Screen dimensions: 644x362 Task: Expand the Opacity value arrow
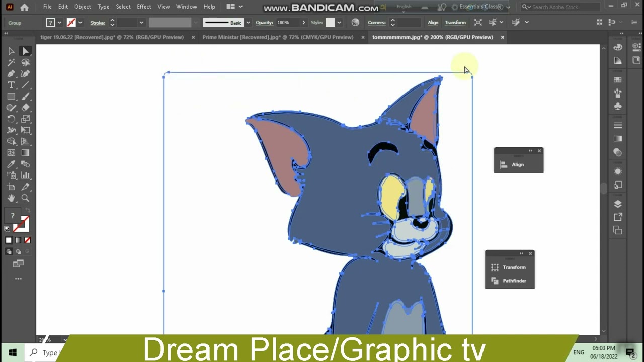pyautogui.click(x=303, y=23)
